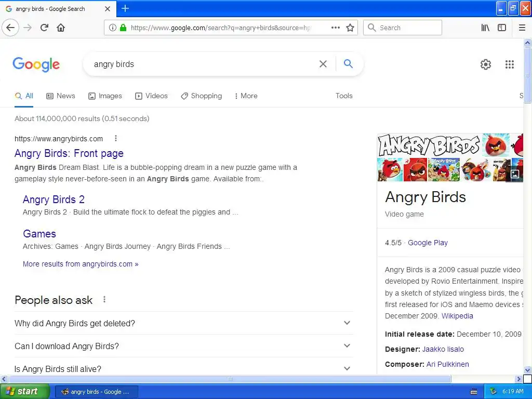Screen dimensions: 532x399
Task: Open the Google Play rating link
Action: 428,243
